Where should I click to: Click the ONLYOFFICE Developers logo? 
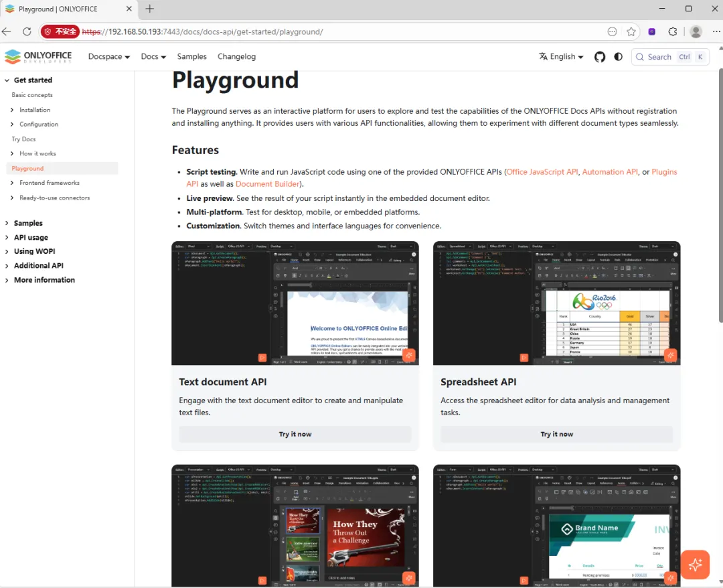click(38, 57)
